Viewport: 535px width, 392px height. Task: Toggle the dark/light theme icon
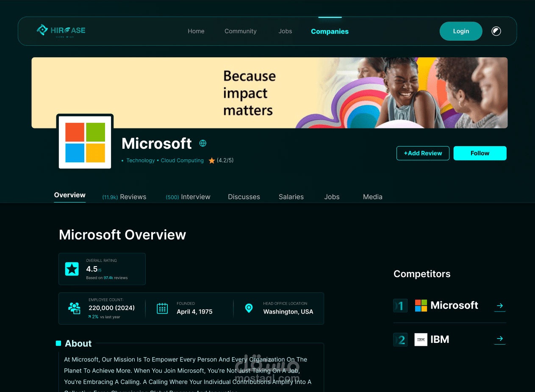click(496, 31)
